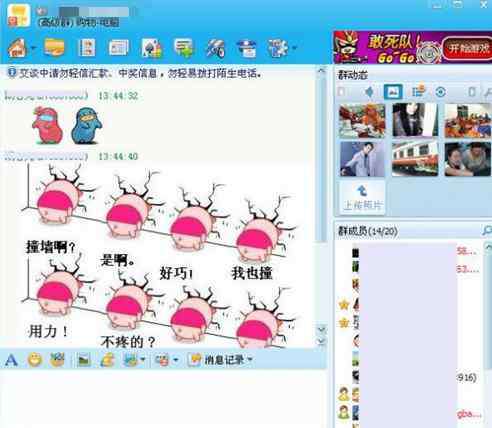
Task: Expand the 消息记录 dropdown arrow
Action: click(250, 359)
